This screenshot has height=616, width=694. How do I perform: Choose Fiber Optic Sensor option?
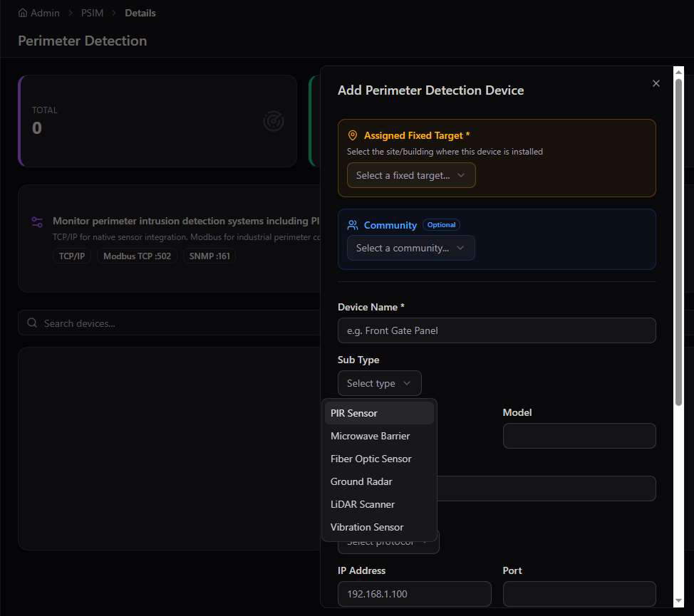coord(379,459)
